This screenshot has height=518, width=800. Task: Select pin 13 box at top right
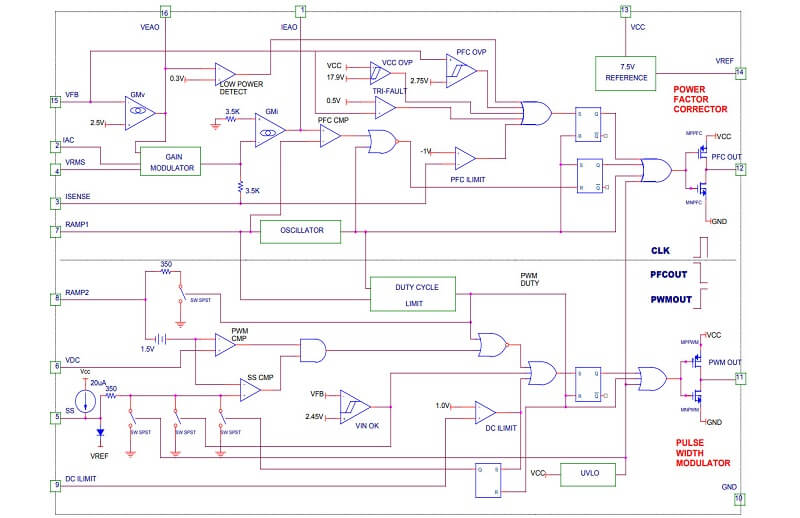pos(626,11)
